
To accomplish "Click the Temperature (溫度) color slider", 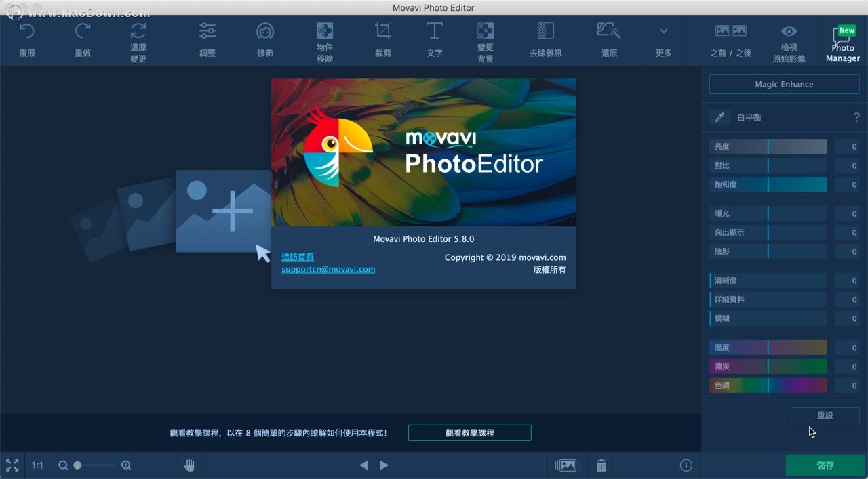I will (x=768, y=348).
